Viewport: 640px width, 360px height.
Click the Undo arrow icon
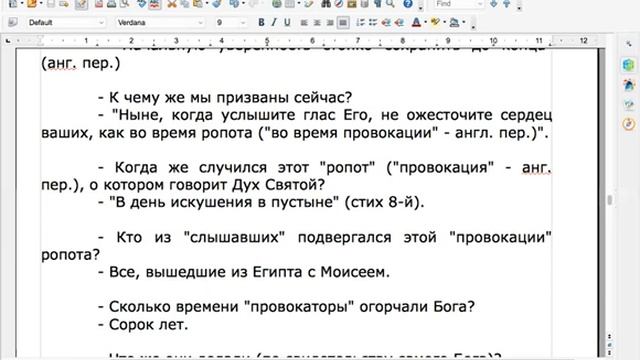[x=234, y=4]
